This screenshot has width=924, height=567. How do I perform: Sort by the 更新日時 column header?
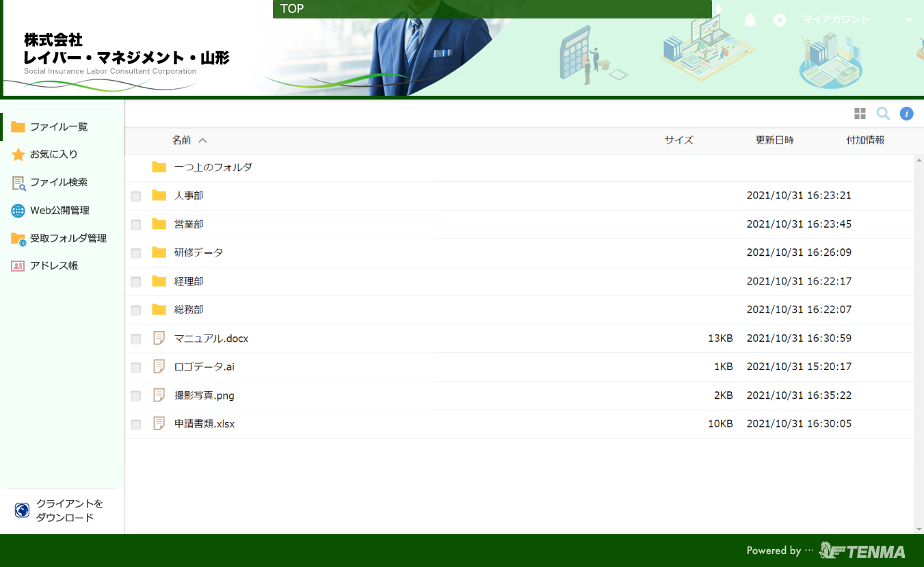(x=774, y=140)
